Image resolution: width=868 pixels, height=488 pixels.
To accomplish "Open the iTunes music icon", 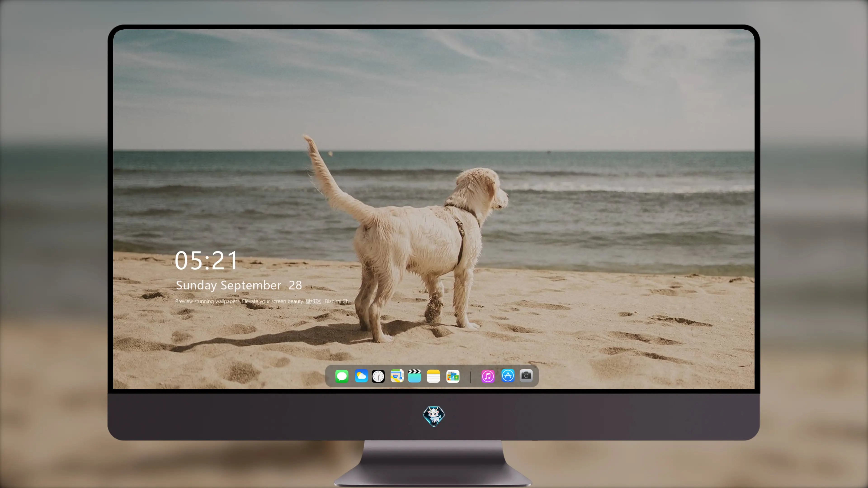I will click(488, 376).
